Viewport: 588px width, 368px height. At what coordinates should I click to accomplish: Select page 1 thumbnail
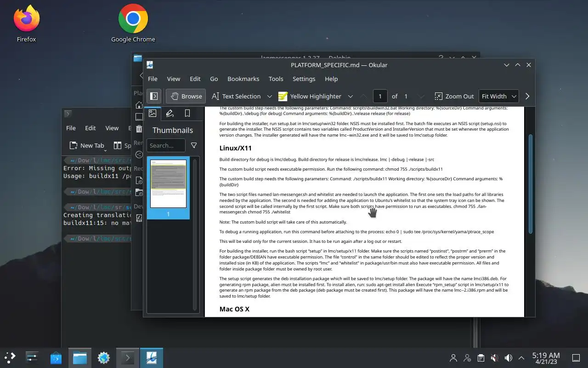click(168, 188)
